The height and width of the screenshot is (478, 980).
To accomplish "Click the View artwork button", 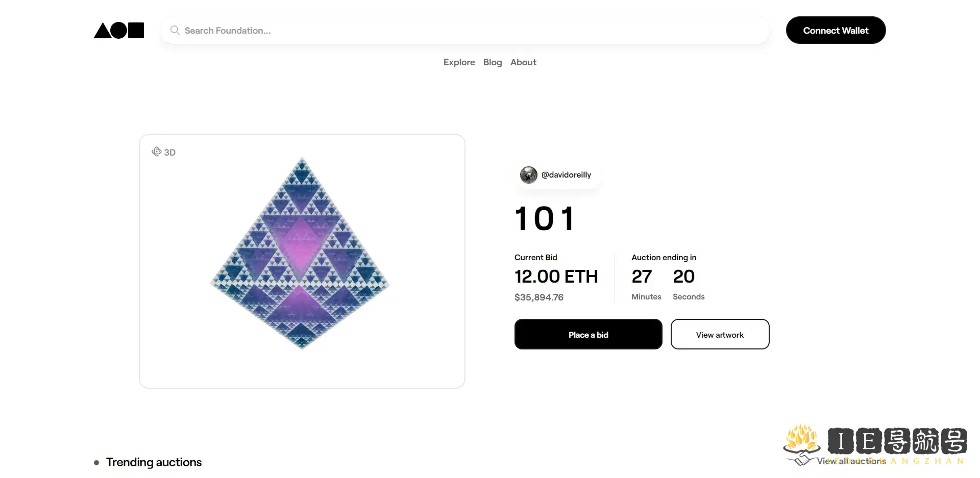I will click(720, 335).
